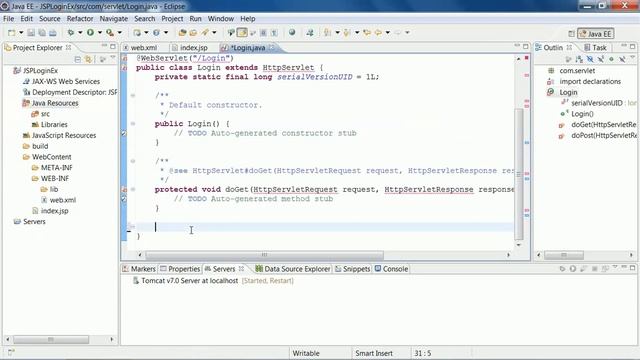This screenshot has width=640, height=360.
Task: Collapse the doGet method fold marker
Action: pyautogui.click(x=133, y=189)
